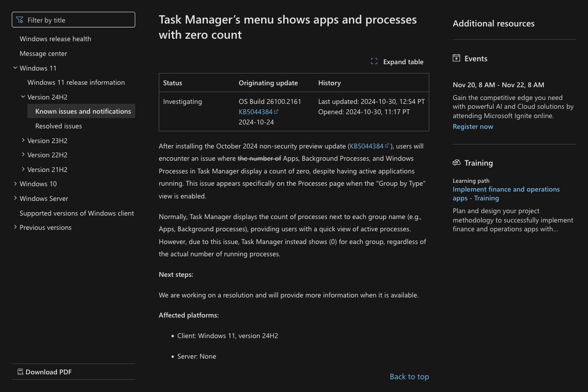This screenshot has width=588, height=392.
Task: Click the Events calendar icon
Action: click(457, 58)
